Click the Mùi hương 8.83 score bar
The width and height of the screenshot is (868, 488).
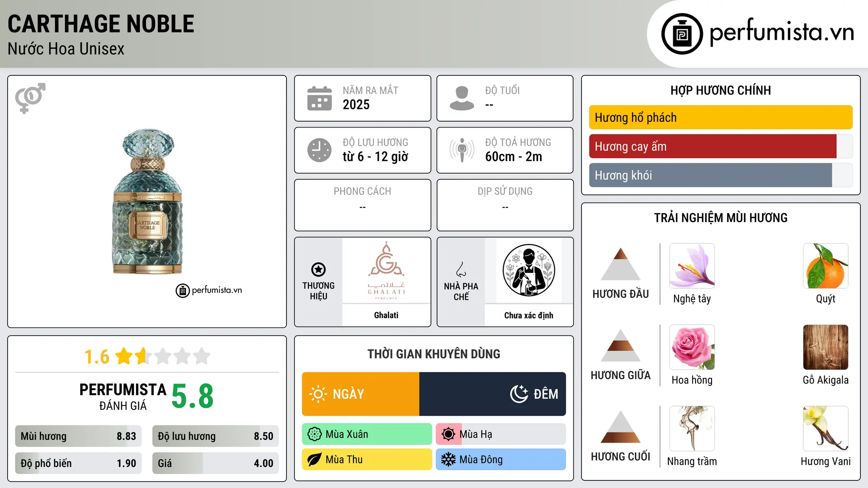[78, 436]
